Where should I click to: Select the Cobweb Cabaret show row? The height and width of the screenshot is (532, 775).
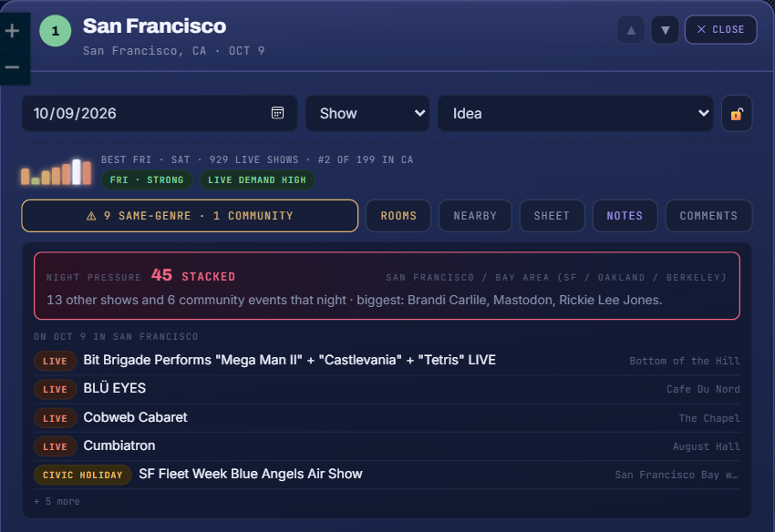(387, 418)
